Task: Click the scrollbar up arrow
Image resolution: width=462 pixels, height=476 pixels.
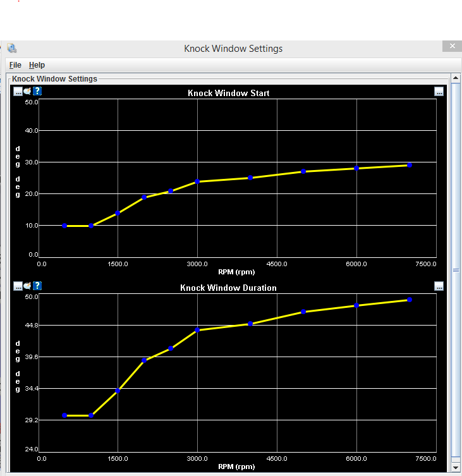Action: (x=456, y=78)
